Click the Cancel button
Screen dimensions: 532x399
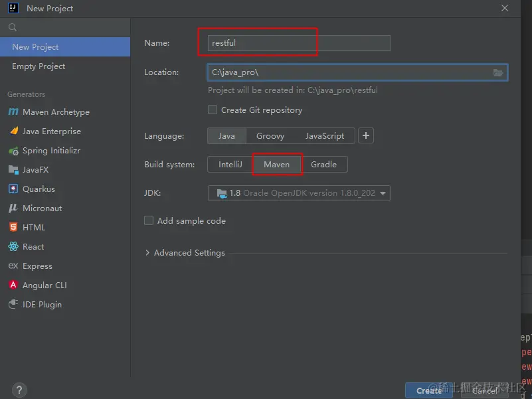pyautogui.click(x=485, y=390)
